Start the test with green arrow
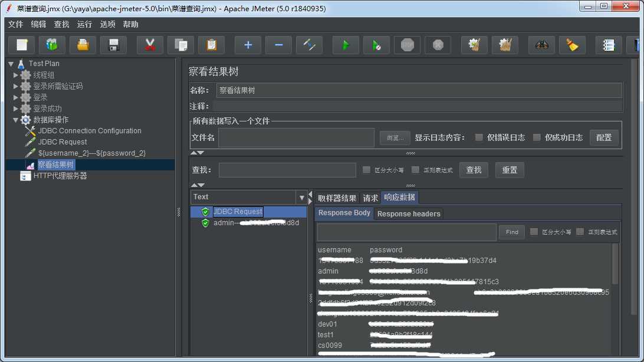 [346, 45]
